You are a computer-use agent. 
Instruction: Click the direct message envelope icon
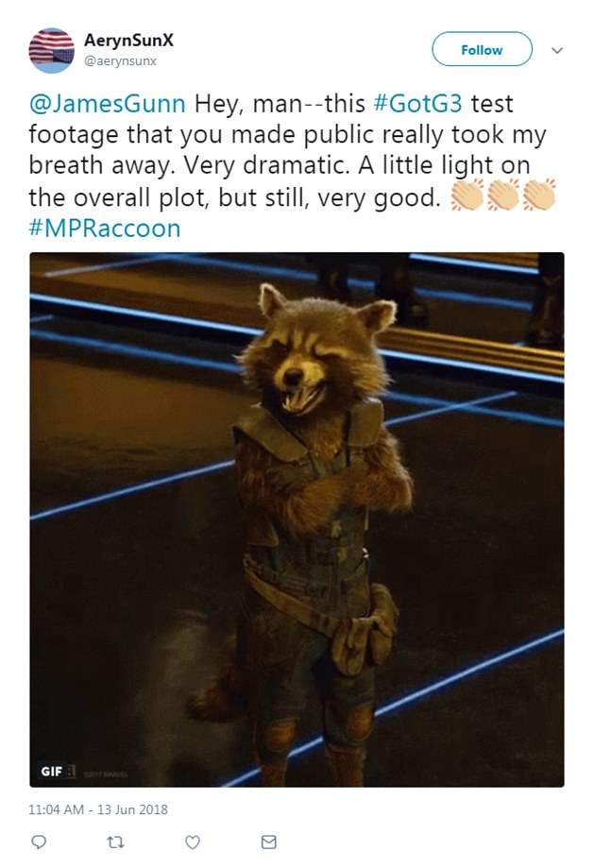[x=268, y=842]
